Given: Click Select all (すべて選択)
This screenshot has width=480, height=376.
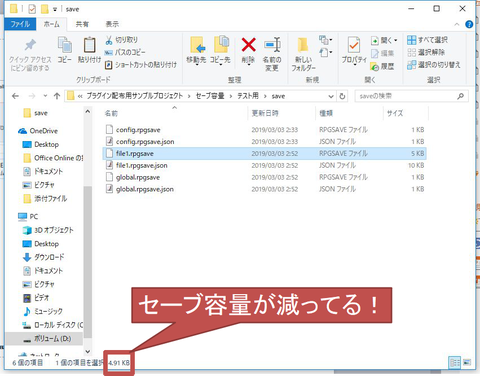Looking at the screenshot, I should (427, 40).
